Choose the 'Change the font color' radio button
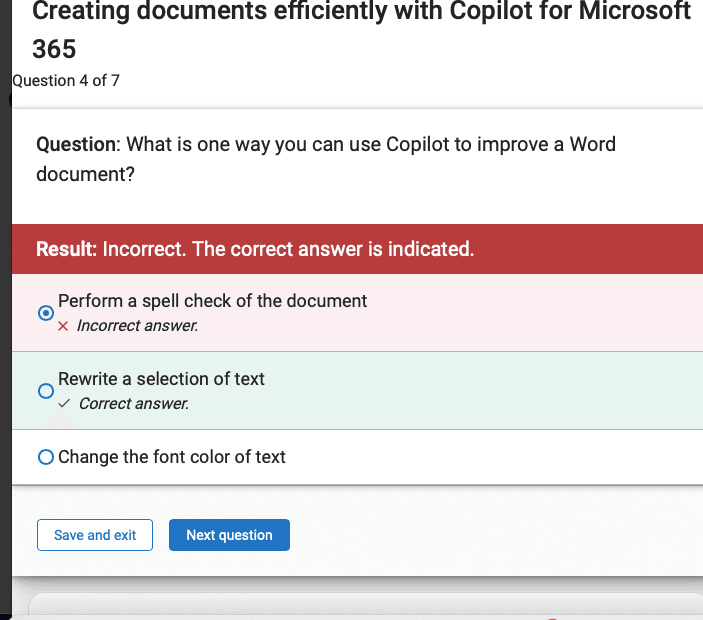Viewport: 703px width, 620px height. [46, 457]
